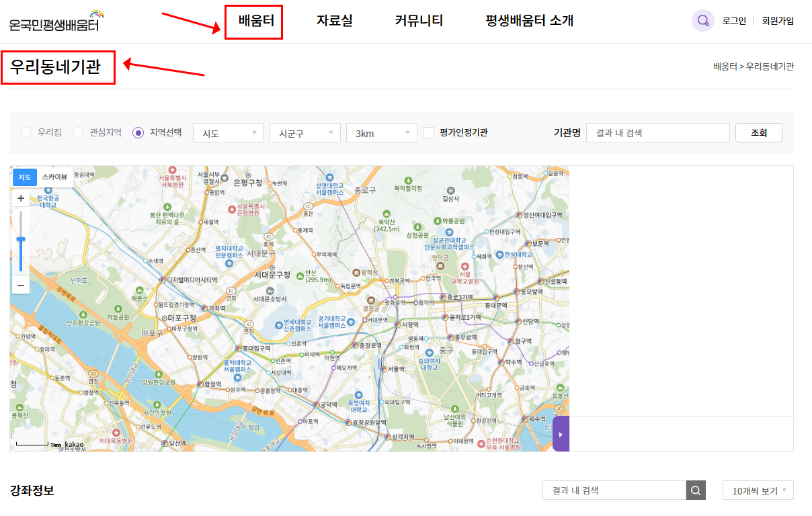Expand the purple side panel arrow
Image resolution: width=812 pixels, height=516 pixels.
pos(561,434)
